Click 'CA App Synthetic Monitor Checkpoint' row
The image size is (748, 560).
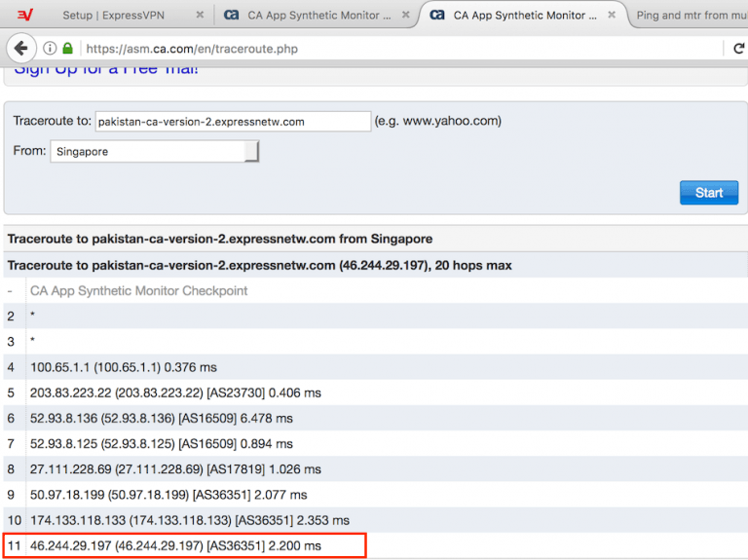coord(375,290)
